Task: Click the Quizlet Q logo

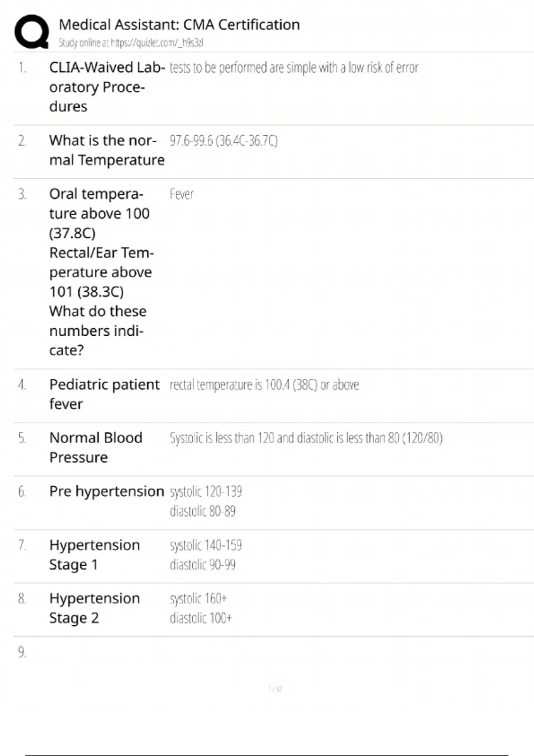Action: pyautogui.click(x=32, y=31)
